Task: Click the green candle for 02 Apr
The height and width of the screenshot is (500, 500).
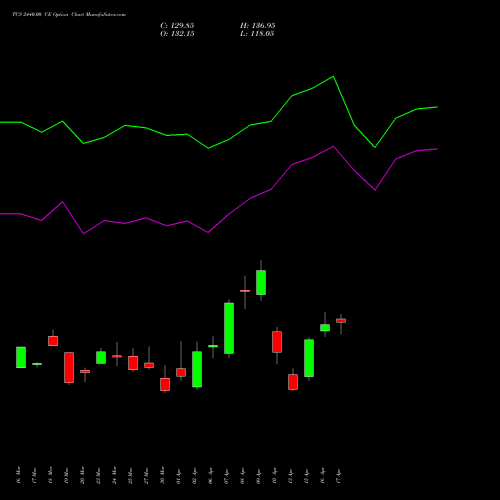Action: click(x=197, y=369)
